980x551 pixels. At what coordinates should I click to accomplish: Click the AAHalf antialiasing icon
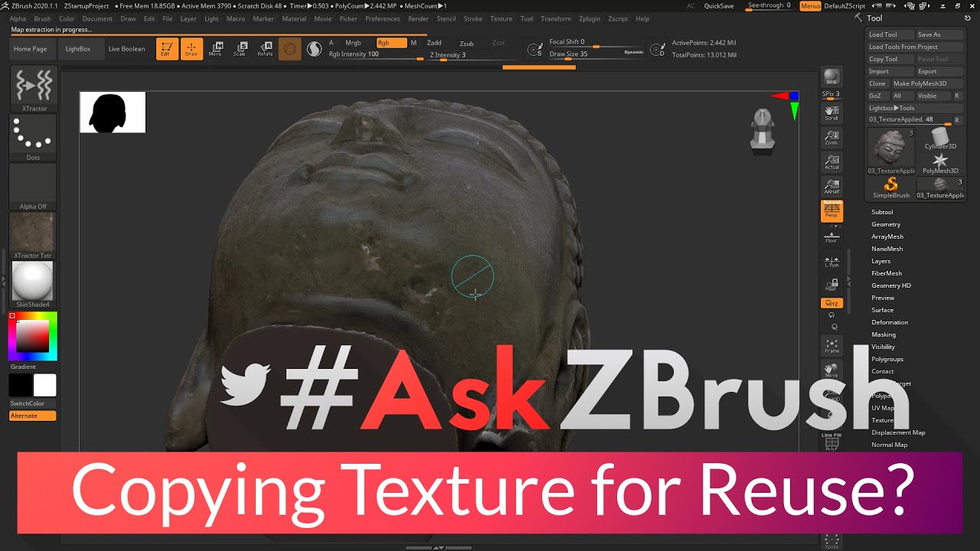coord(831,184)
